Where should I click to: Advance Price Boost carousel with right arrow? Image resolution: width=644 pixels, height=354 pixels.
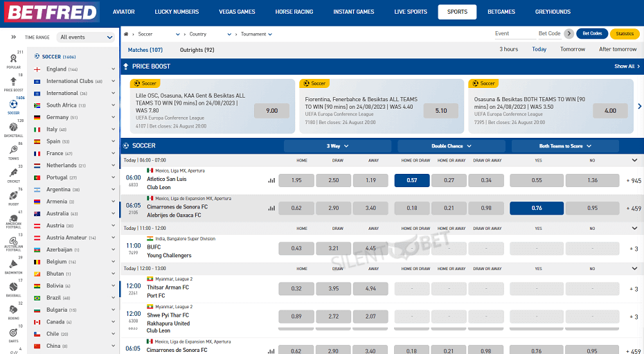point(639,107)
